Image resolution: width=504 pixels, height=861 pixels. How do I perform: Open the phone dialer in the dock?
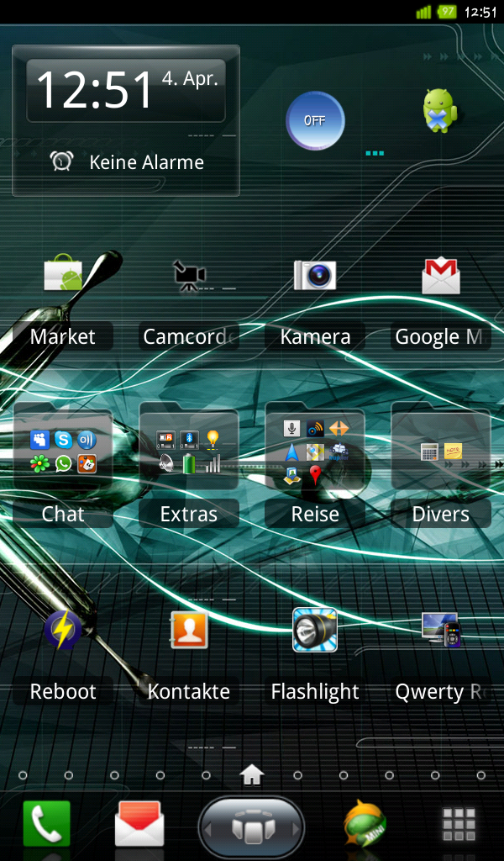pyautogui.click(x=46, y=825)
